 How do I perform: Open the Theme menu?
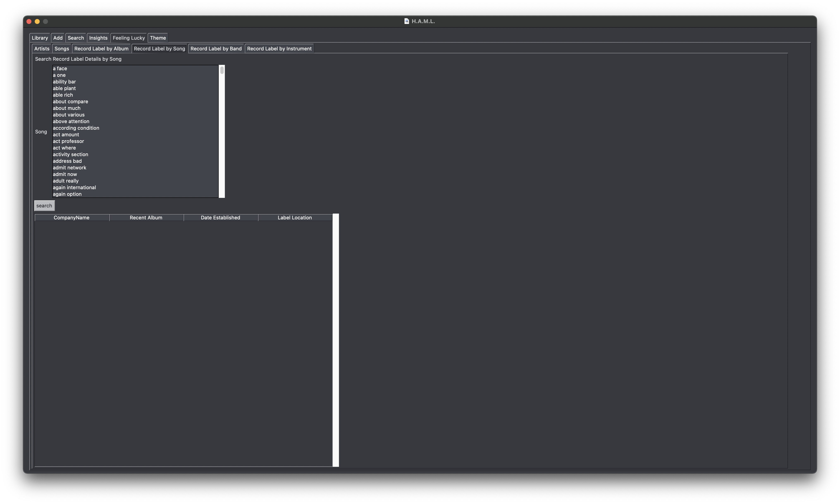point(158,37)
